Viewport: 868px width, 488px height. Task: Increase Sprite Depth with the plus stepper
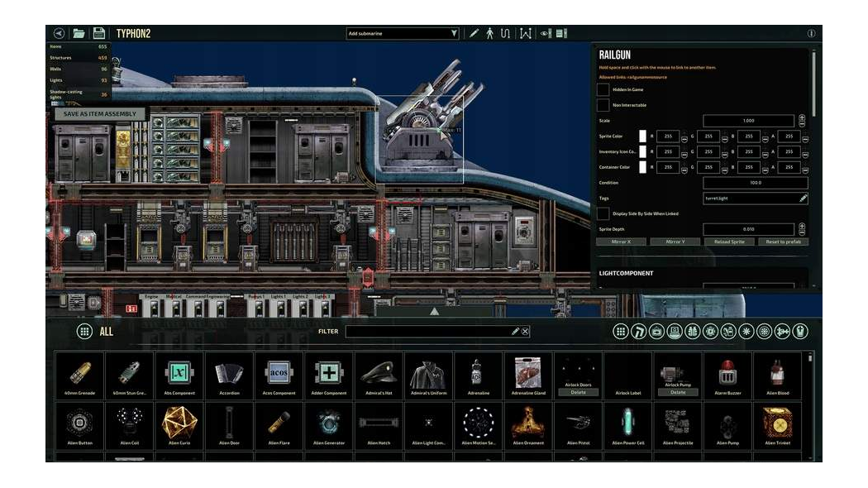[802, 226]
